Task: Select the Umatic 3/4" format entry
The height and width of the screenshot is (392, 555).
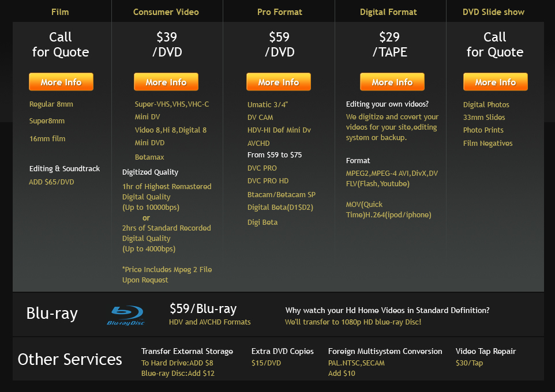Action: coord(264,104)
